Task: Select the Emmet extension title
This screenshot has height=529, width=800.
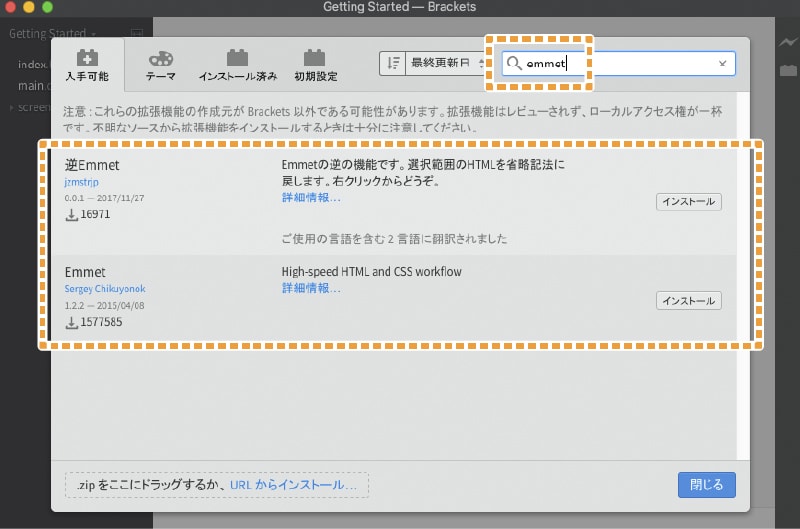Action: click(x=85, y=272)
